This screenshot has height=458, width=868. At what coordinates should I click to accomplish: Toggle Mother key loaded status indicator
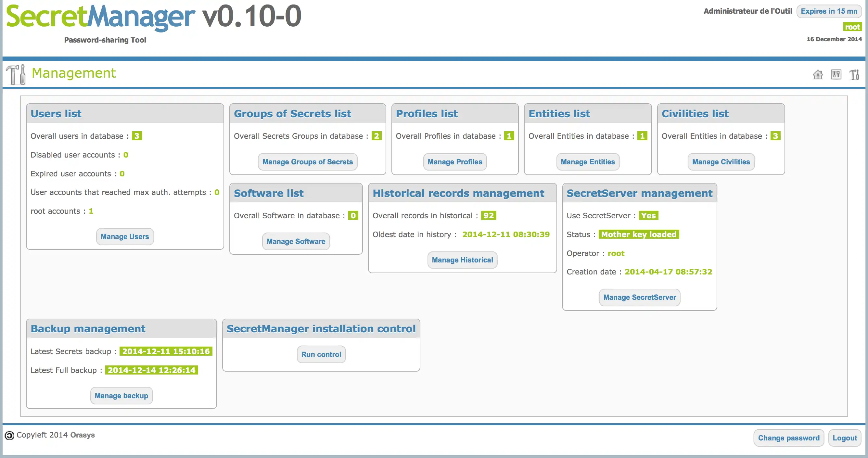click(x=638, y=234)
